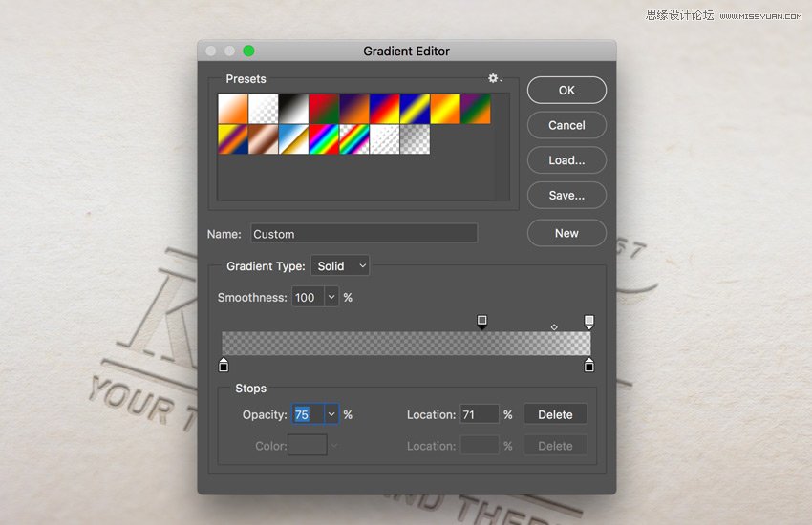Image resolution: width=812 pixels, height=525 pixels.
Task: Click the Load... button
Action: [566, 160]
